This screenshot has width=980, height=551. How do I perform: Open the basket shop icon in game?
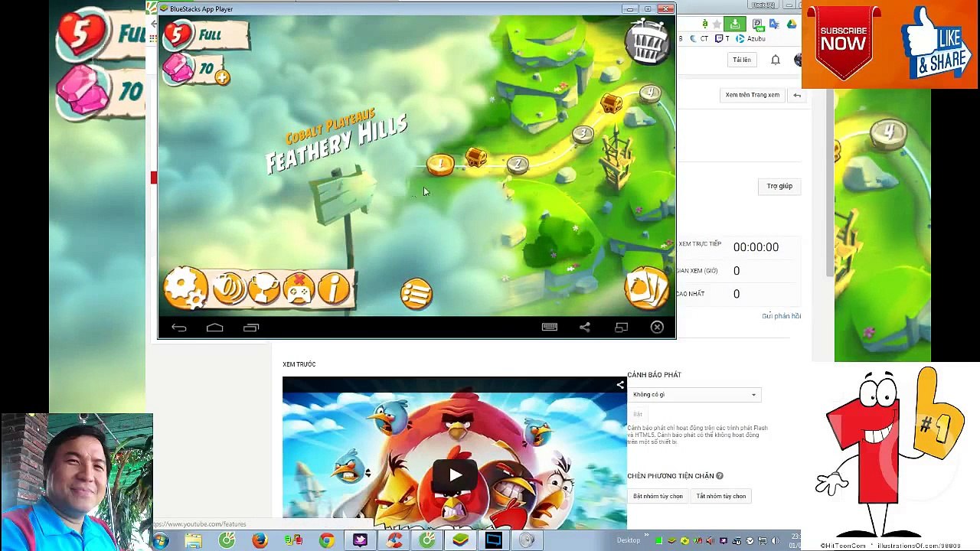648,41
